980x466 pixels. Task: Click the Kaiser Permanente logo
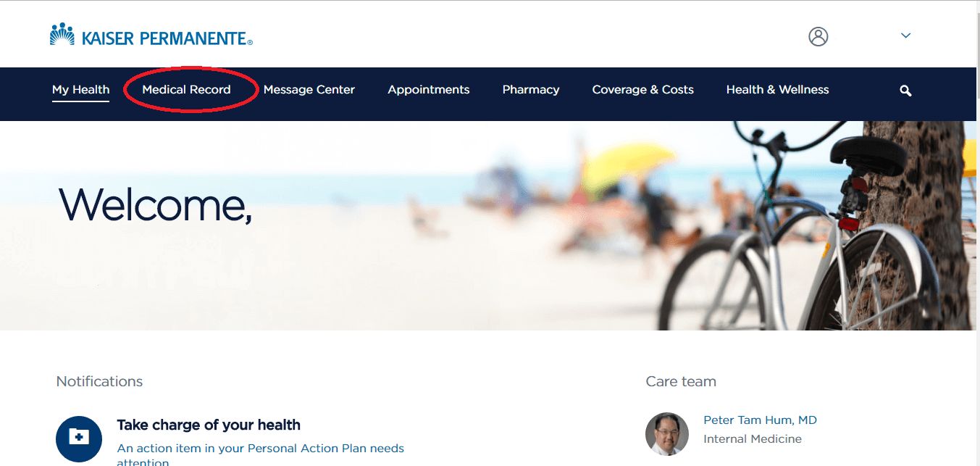(x=151, y=36)
